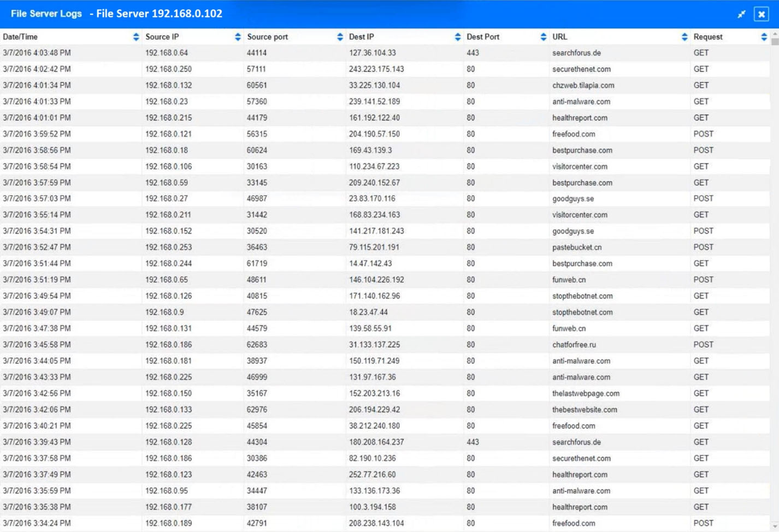This screenshot has height=532, width=779.
Task: Pin the File Server Logs window
Action: coord(741,14)
